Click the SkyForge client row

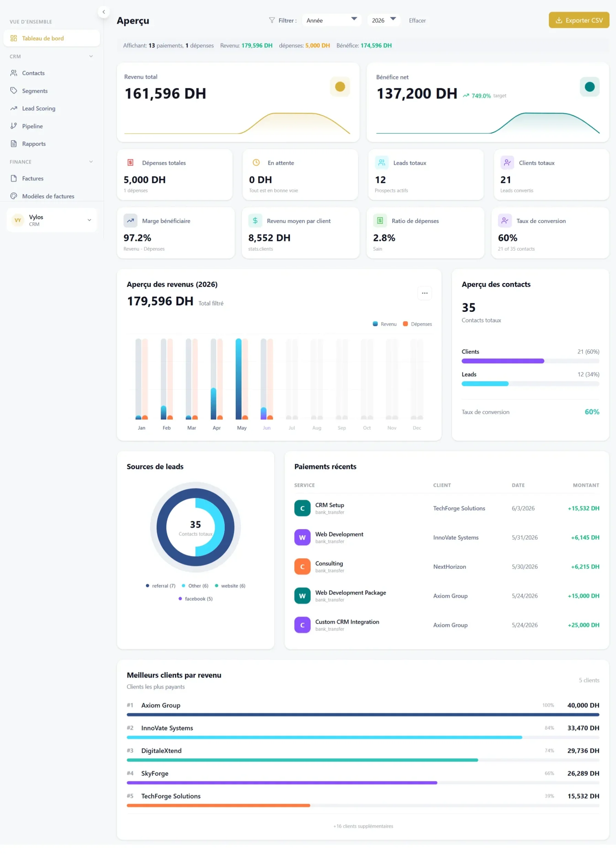pyautogui.click(x=363, y=778)
